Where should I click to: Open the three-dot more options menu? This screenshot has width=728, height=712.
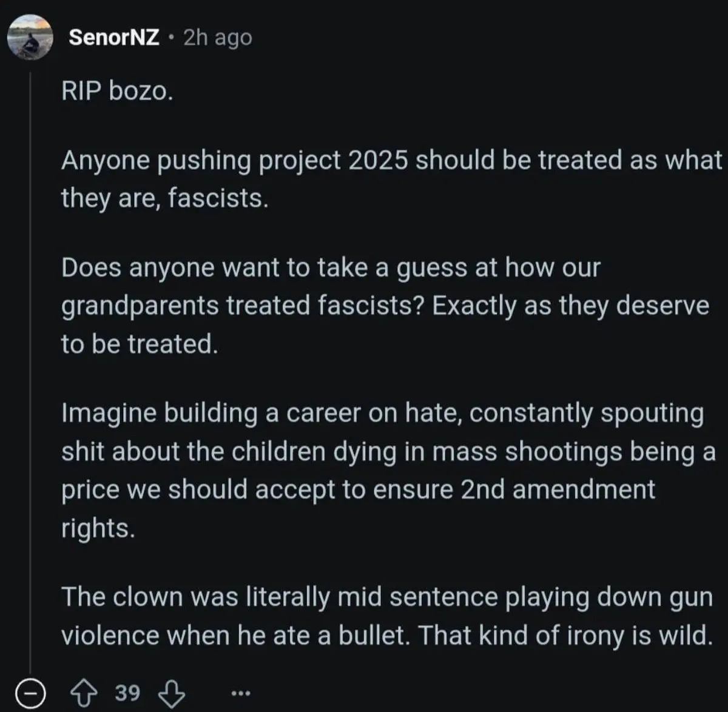pos(240,693)
